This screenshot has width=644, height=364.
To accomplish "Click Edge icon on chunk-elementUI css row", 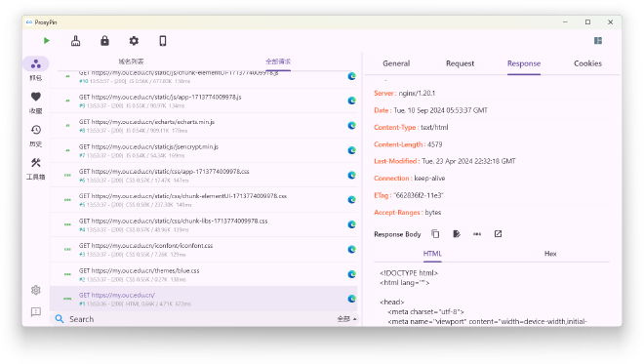I will coord(351,200).
